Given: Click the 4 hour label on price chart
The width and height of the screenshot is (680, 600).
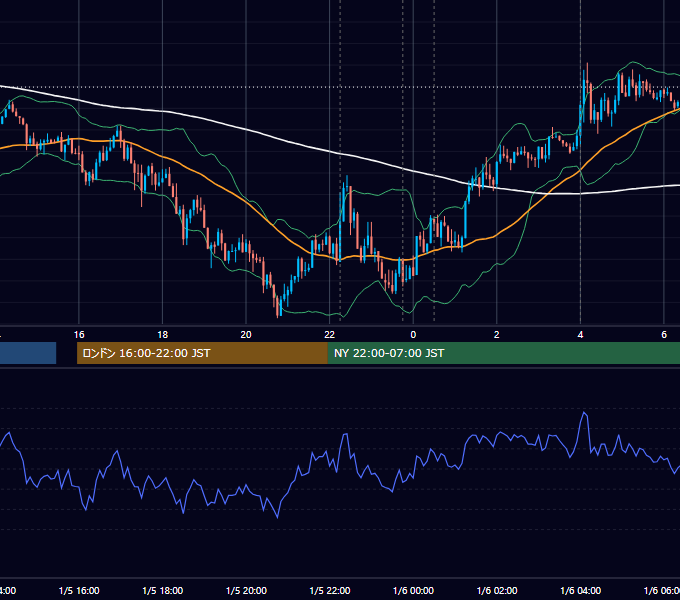Looking at the screenshot, I should click(x=580, y=335).
